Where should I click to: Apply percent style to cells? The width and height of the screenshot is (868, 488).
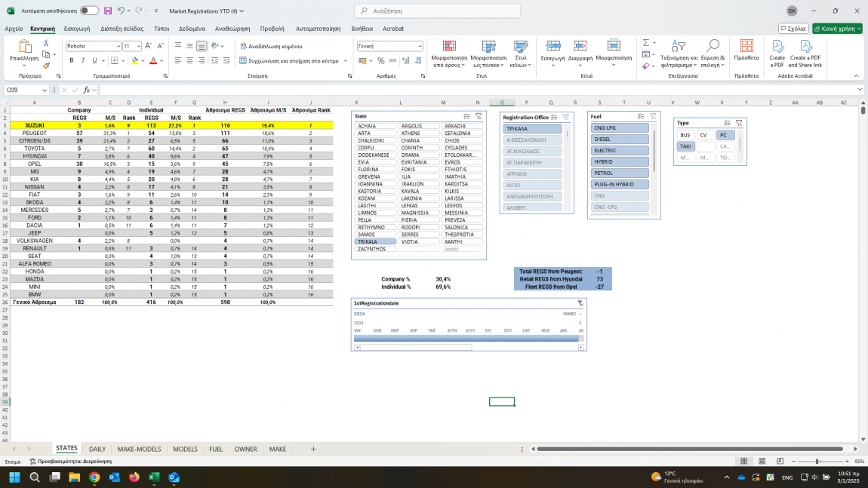click(x=381, y=60)
